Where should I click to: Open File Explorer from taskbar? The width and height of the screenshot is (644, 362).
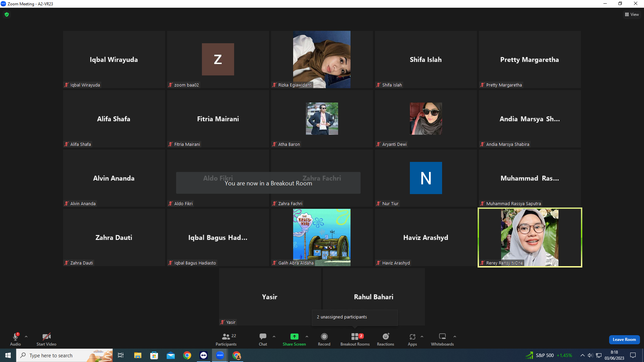coord(138,355)
